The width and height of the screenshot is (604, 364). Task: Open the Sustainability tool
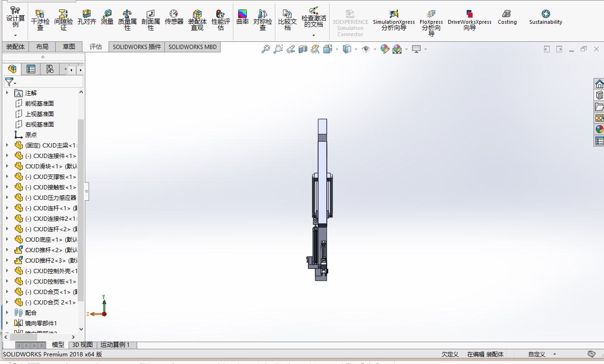[x=545, y=17]
